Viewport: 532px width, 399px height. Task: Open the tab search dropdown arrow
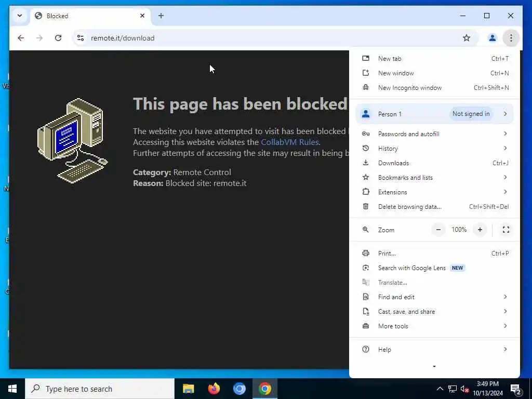coord(20,16)
